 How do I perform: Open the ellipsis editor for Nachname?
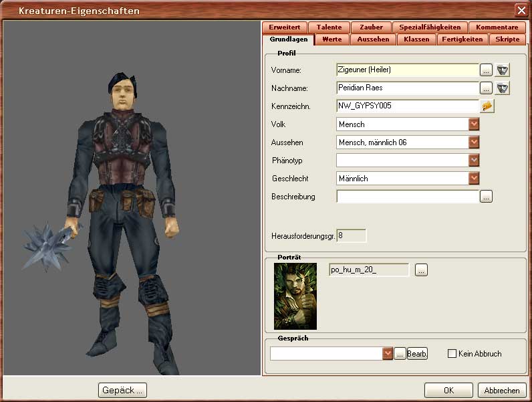[x=486, y=88]
